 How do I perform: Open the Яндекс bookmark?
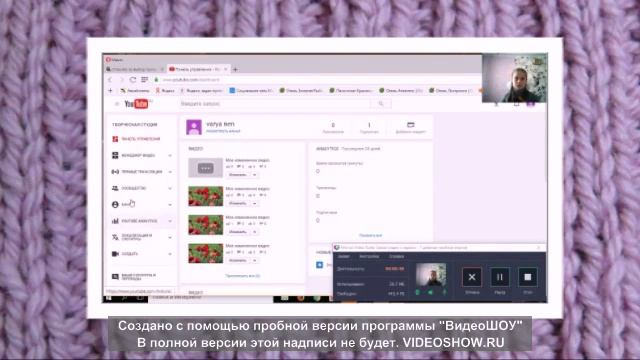click(x=165, y=91)
